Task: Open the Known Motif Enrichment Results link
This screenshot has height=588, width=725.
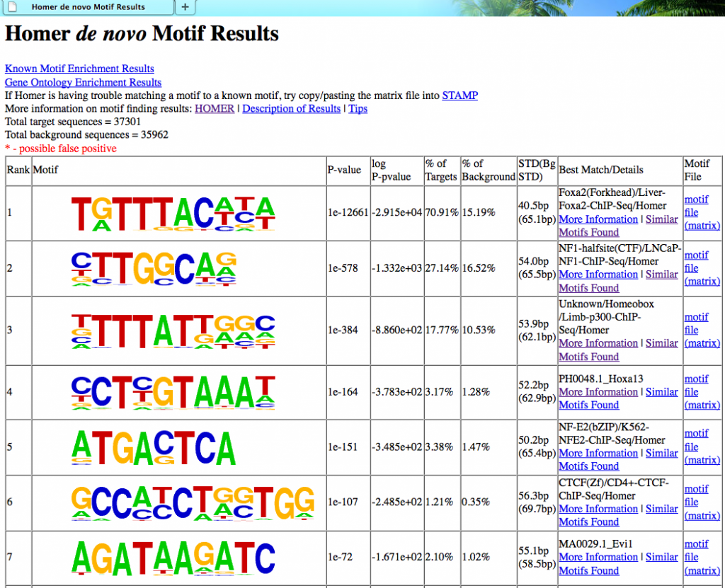Action: click(x=79, y=69)
